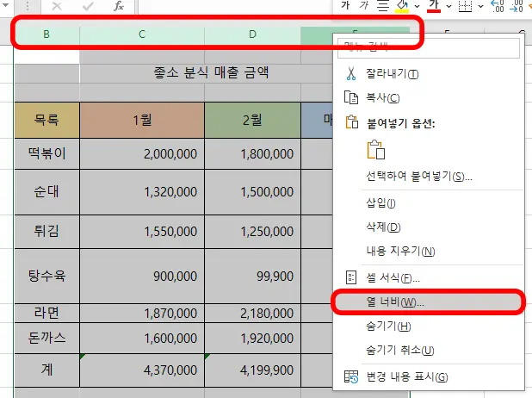Choose 복사(C) from context menu
This screenshot has height=398, width=532.
(429, 98)
